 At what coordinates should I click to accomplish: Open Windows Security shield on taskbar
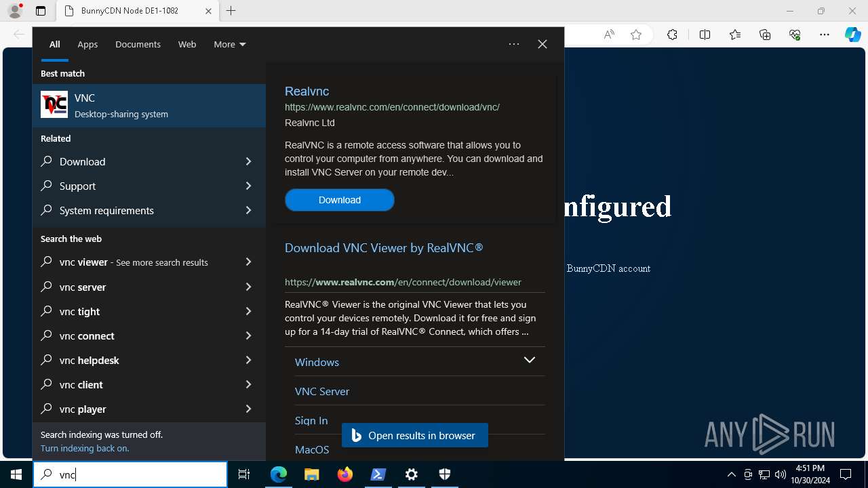coord(445,474)
